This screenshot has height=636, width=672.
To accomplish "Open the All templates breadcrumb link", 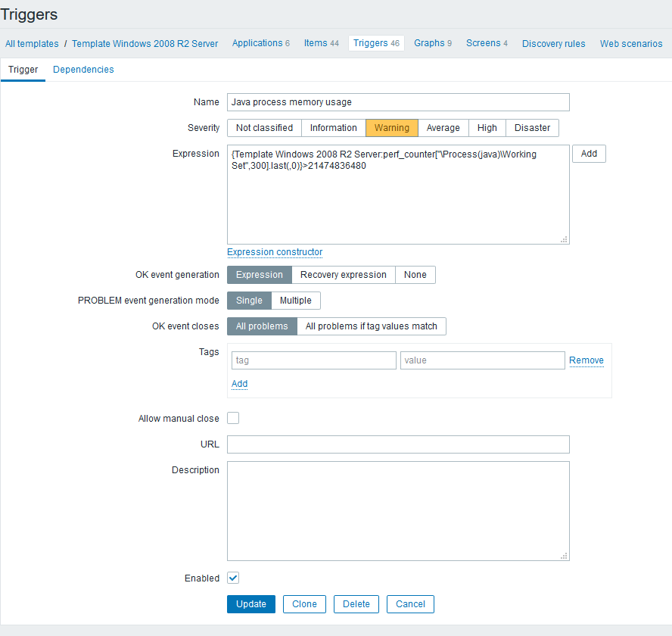I will point(32,43).
